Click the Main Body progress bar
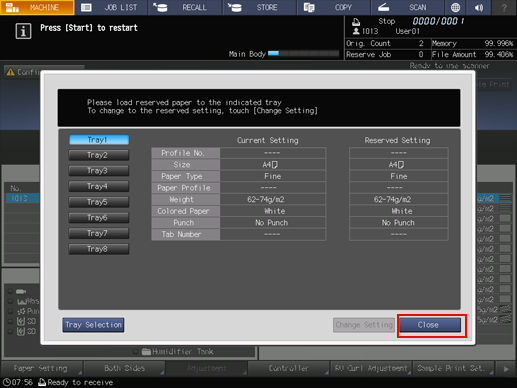The width and height of the screenshot is (517, 388). 303,54
